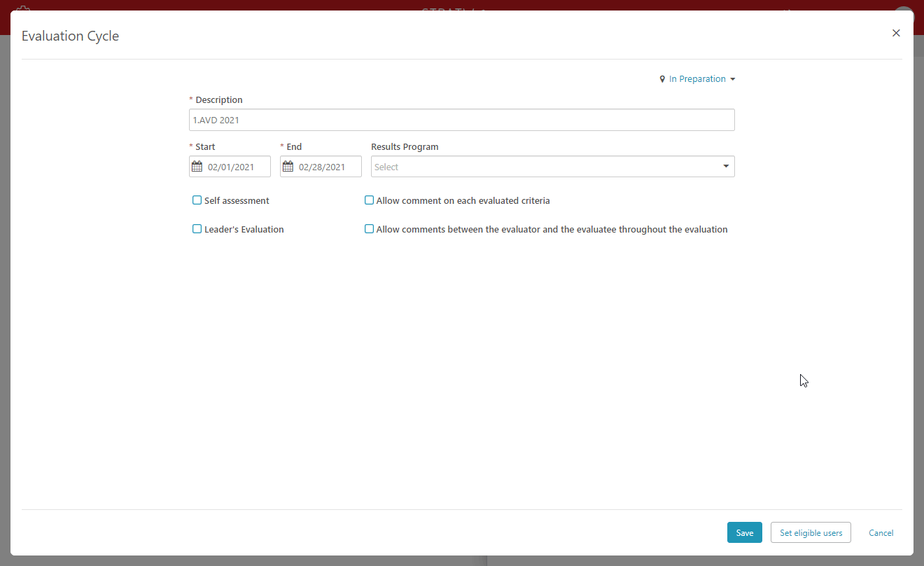Click the Start date text 02/01/2021

point(230,167)
